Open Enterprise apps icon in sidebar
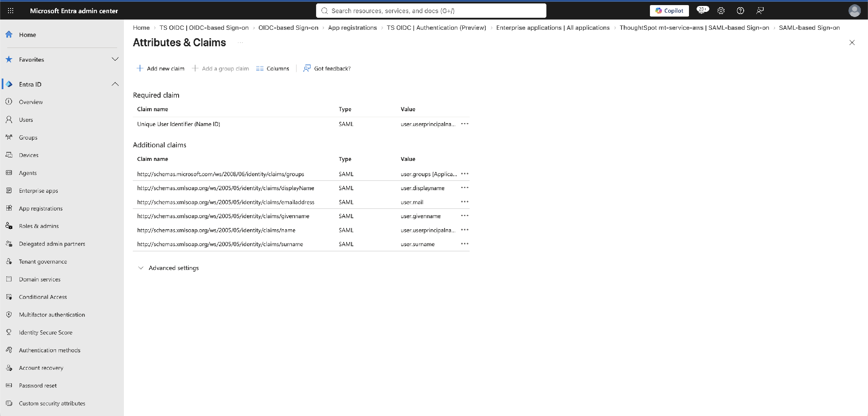The width and height of the screenshot is (868, 416). (x=9, y=191)
